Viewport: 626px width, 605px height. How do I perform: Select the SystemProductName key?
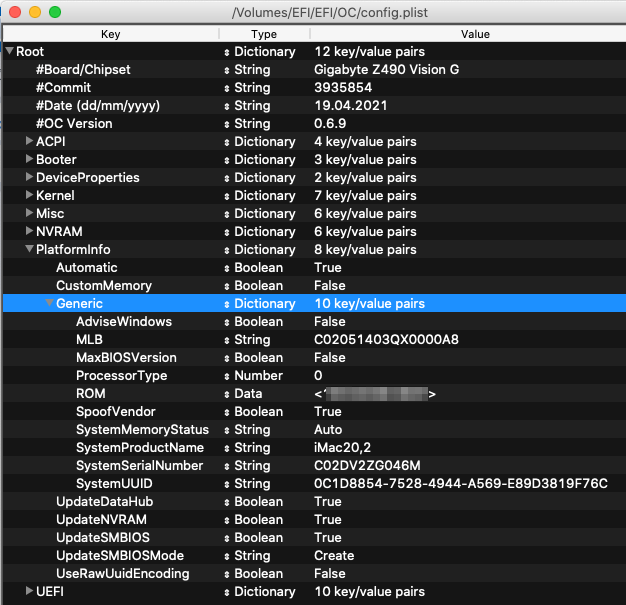pos(140,448)
